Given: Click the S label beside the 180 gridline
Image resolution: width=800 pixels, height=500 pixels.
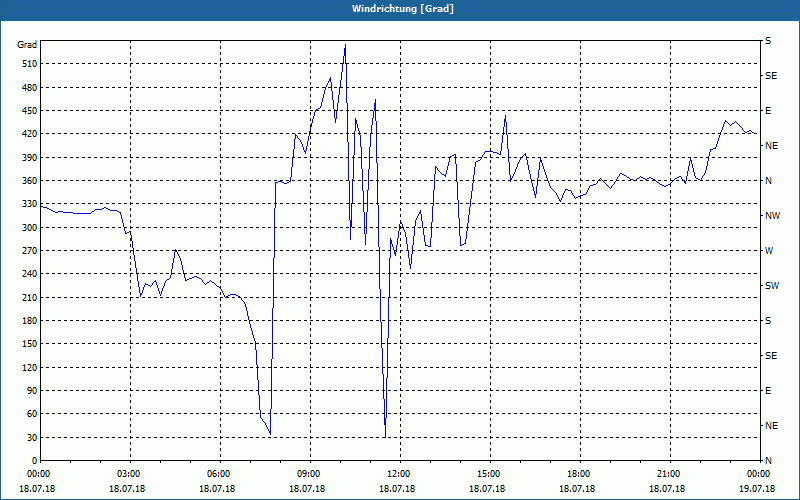Looking at the screenshot, I should (768, 321).
